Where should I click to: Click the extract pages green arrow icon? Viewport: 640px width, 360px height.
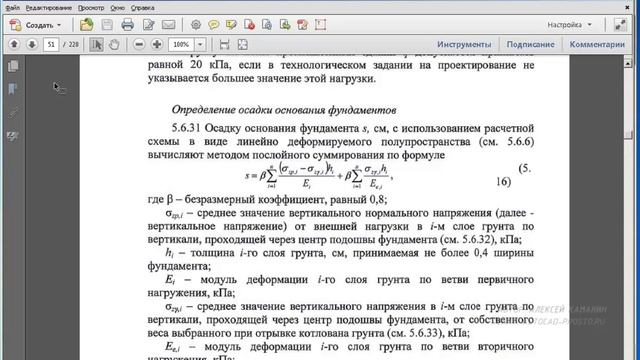pos(285,25)
